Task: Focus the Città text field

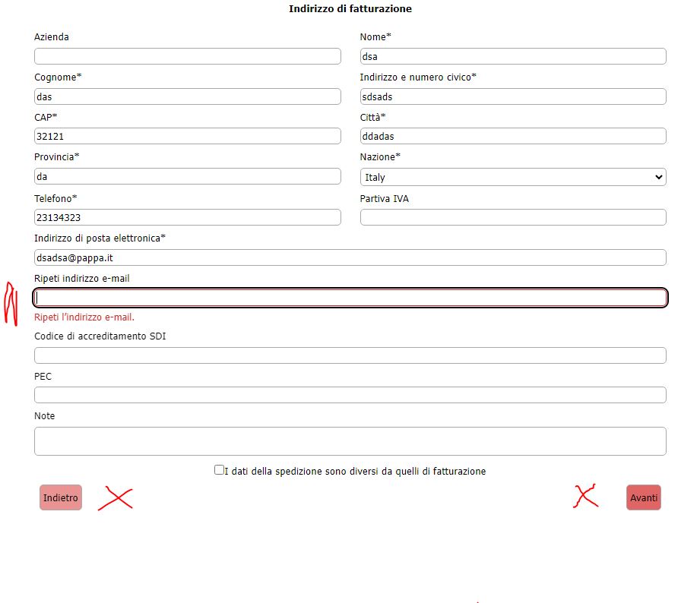Action: [513, 136]
